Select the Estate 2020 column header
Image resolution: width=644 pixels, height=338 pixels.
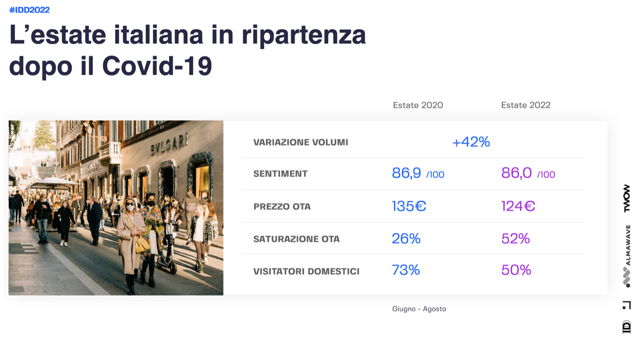coord(418,105)
